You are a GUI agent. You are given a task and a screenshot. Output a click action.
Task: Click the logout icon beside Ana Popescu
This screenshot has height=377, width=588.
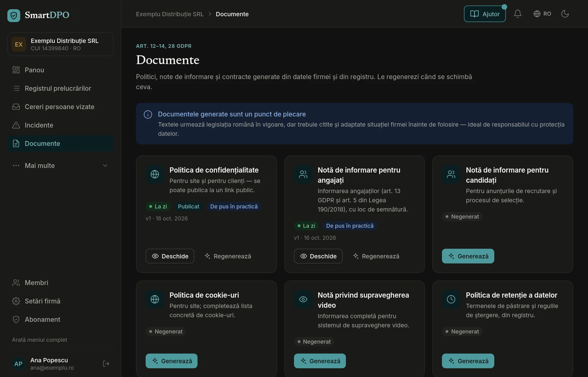[106, 364]
